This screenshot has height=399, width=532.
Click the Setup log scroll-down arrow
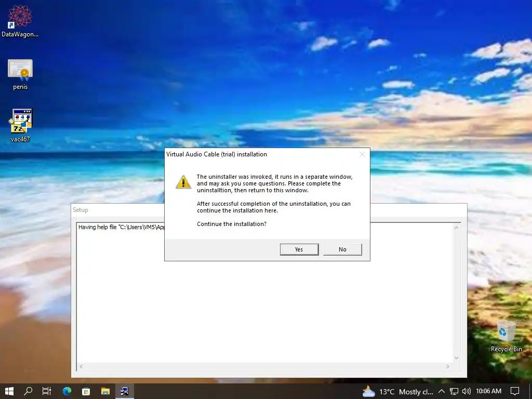(456, 358)
